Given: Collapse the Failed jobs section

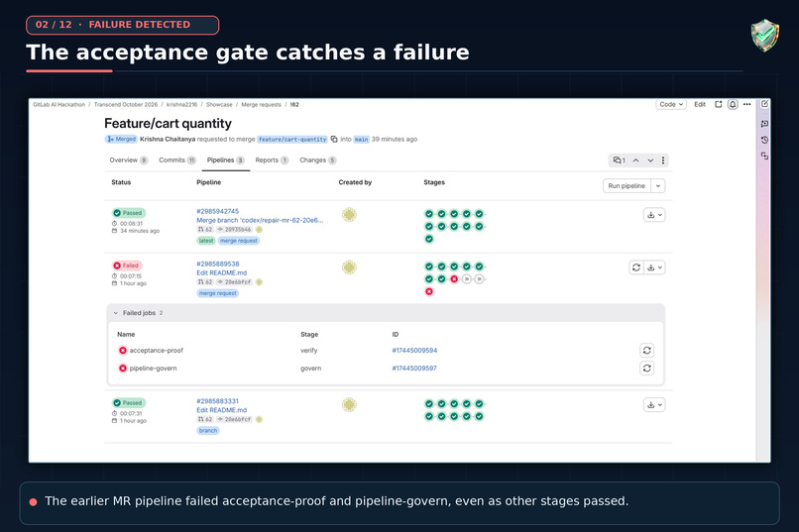Looking at the screenshot, I should (116, 313).
